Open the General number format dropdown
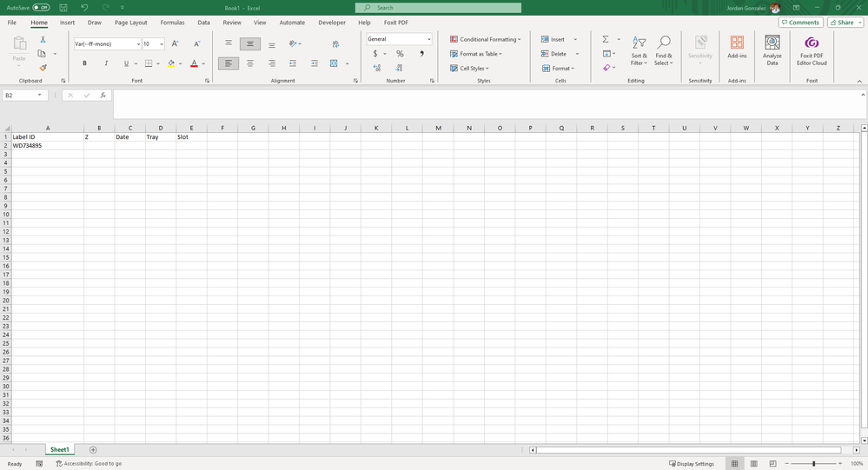The height and width of the screenshot is (470, 868). click(429, 39)
